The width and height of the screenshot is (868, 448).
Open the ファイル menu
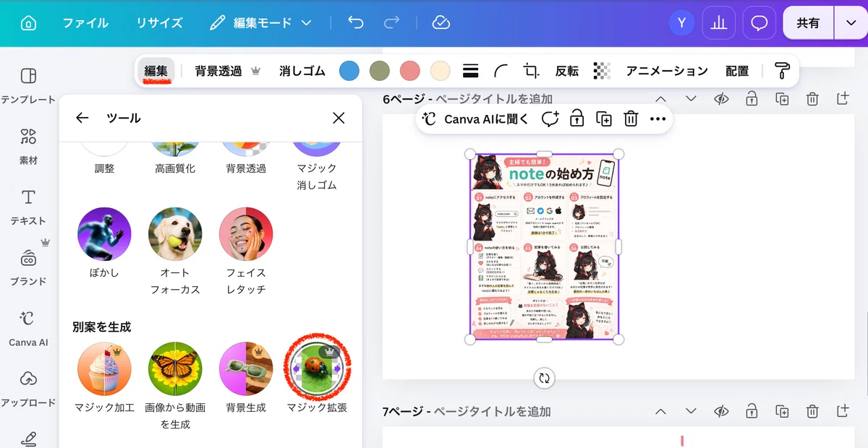point(85,23)
